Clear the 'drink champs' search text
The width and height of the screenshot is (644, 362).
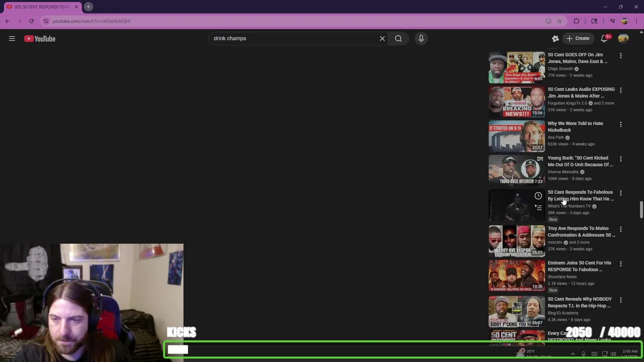382,38
